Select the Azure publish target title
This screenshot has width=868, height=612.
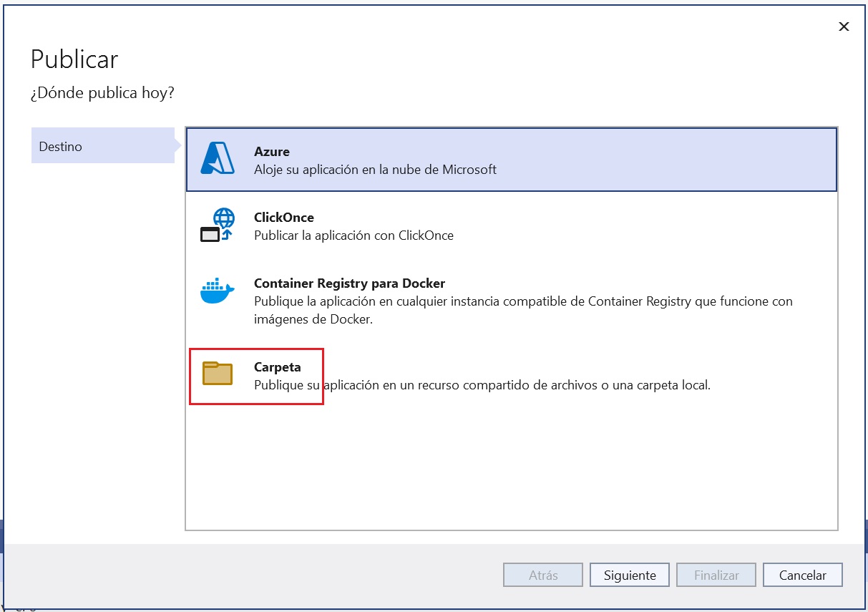pyautogui.click(x=272, y=152)
